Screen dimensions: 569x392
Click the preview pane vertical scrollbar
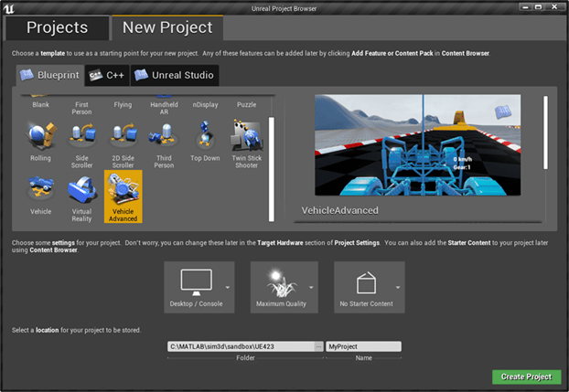pos(545,132)
